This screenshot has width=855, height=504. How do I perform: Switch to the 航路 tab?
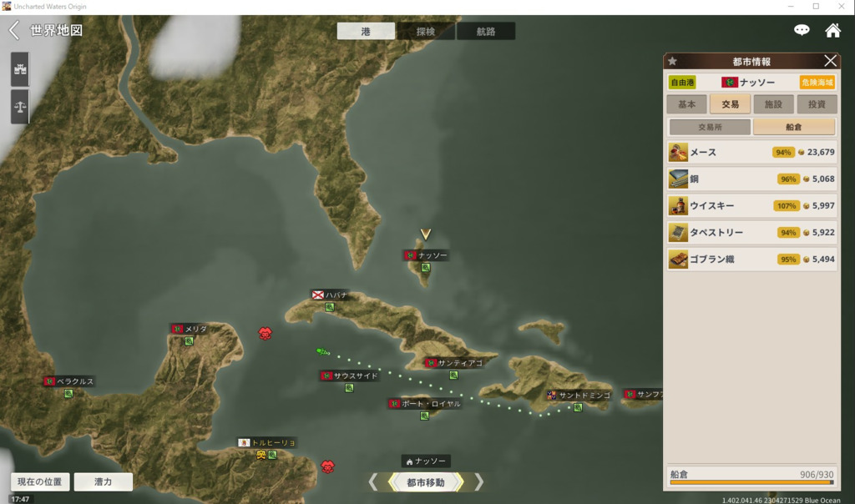(486, 31)
